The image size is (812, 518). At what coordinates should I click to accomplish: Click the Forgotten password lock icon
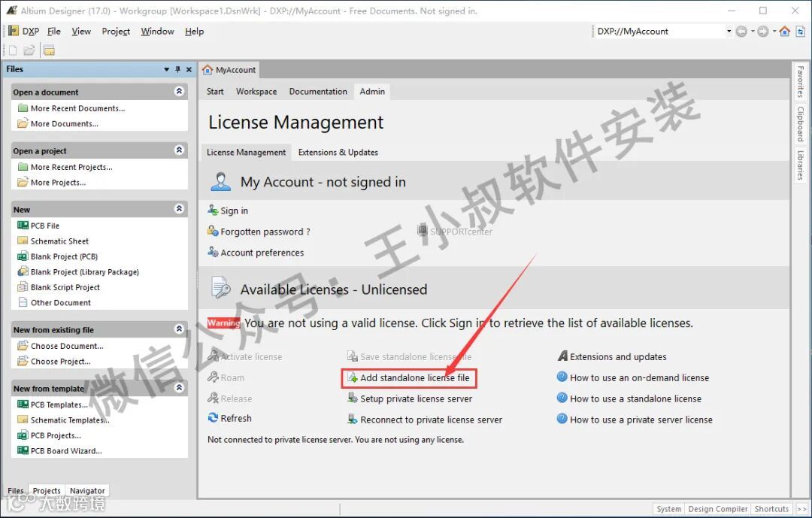click(213, 231)
